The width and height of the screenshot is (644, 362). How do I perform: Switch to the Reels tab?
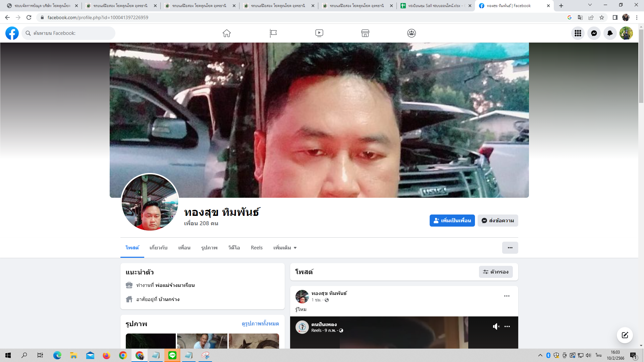[257, 248]
